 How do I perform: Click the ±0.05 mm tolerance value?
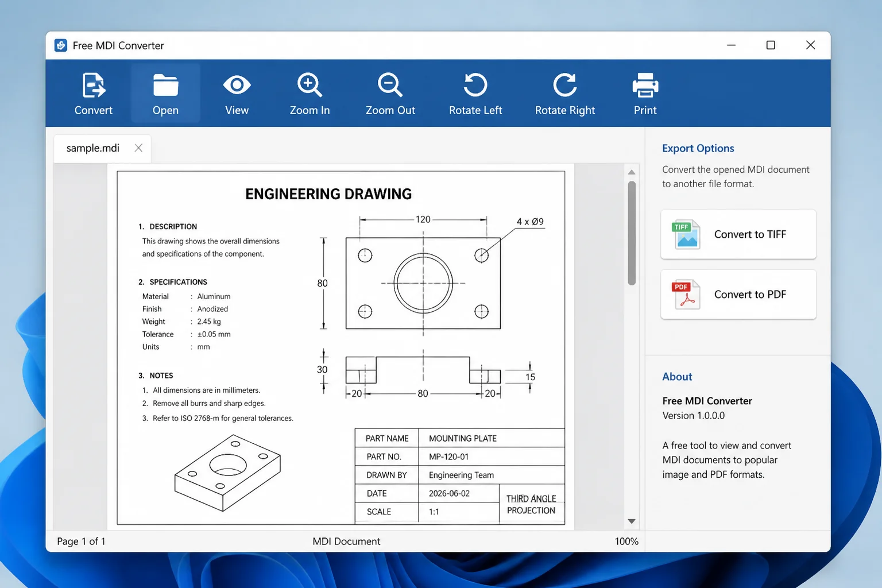pos(214,335)
